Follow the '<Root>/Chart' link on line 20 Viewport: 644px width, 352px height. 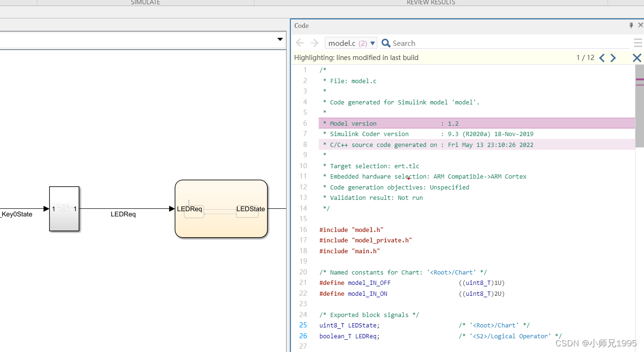point(453,272)
